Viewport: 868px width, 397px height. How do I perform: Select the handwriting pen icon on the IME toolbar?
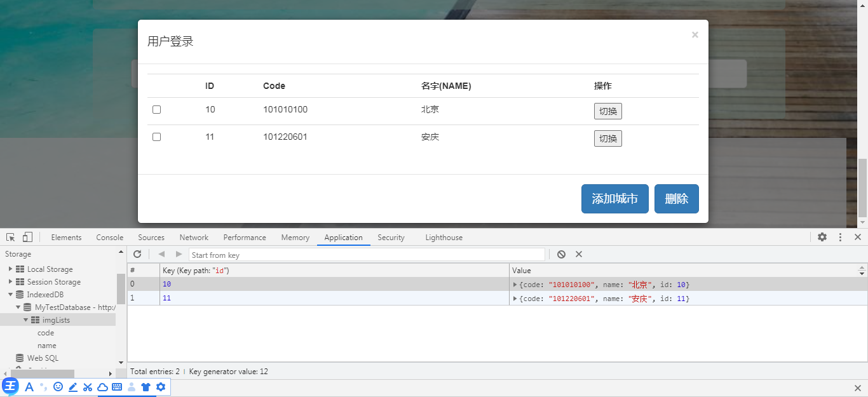point(72,387)
